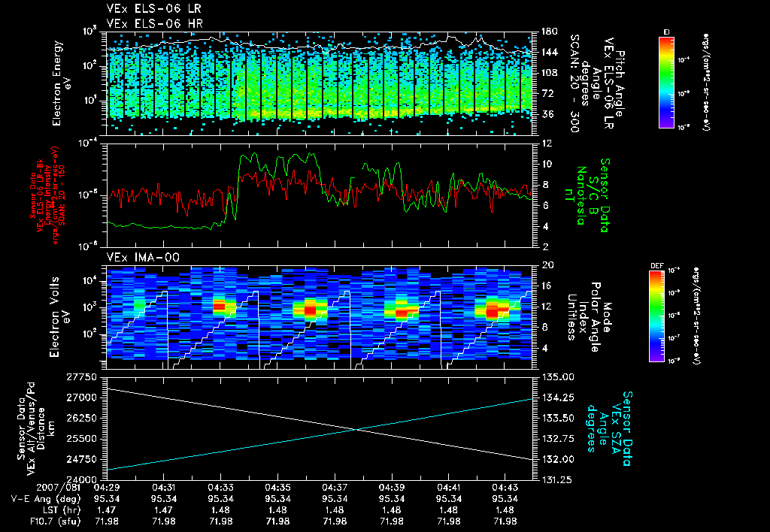Click the 04:35 time tick label
Viewport: 770px width, 532px height.
click(x=277, y=488)
